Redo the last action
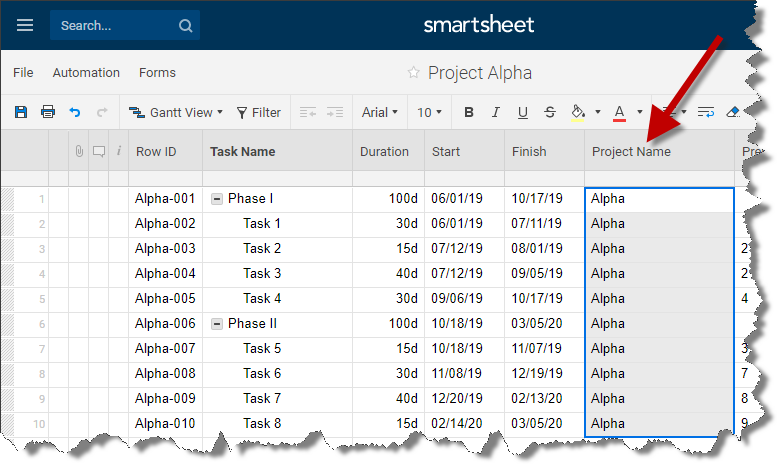Viewport: 777px width, 464px height. pyautogui.click(x=102, y=112)
